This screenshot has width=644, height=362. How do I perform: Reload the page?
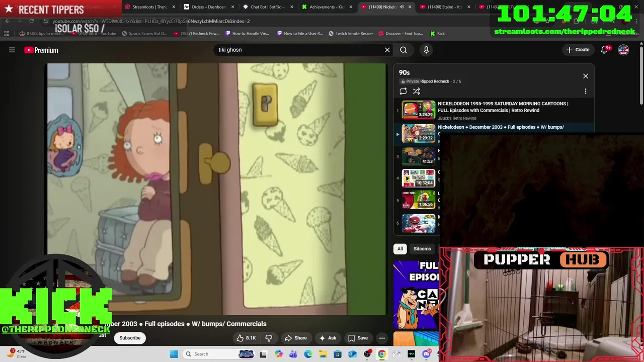click(x=31, y=21)
